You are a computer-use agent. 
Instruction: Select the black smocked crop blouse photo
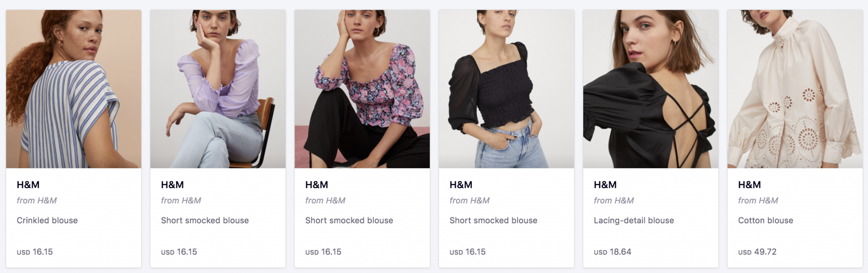click(x=506, y=89)
